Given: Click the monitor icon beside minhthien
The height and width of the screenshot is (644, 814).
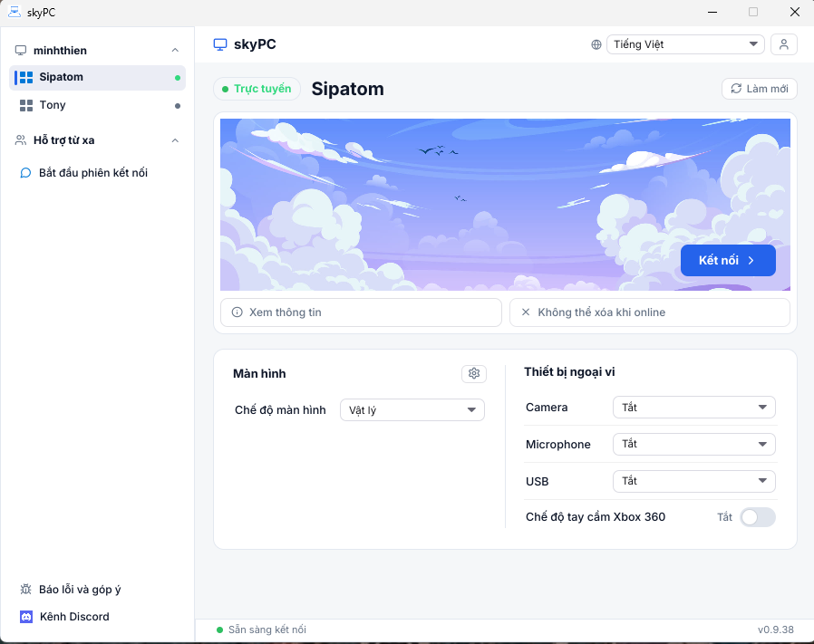Looking at the screenshot, I should pos(21,51).
